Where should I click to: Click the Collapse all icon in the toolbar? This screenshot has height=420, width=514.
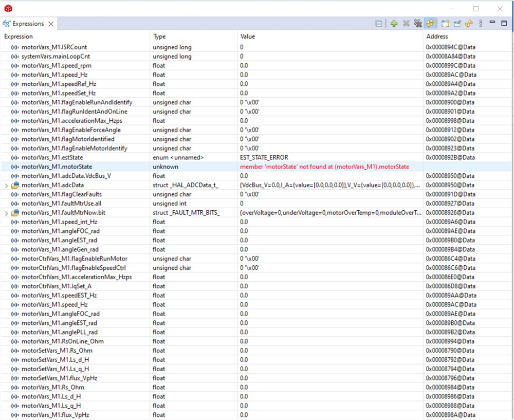[379, 23]
